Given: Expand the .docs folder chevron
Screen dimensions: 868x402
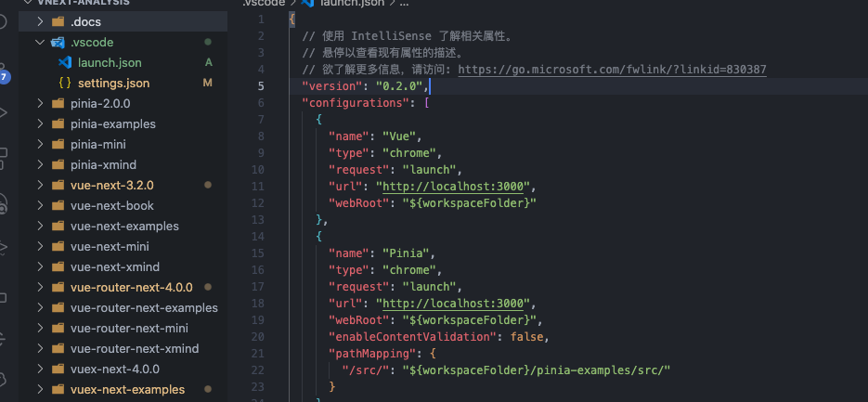Looking at the screenshot, I should [40, 22].
